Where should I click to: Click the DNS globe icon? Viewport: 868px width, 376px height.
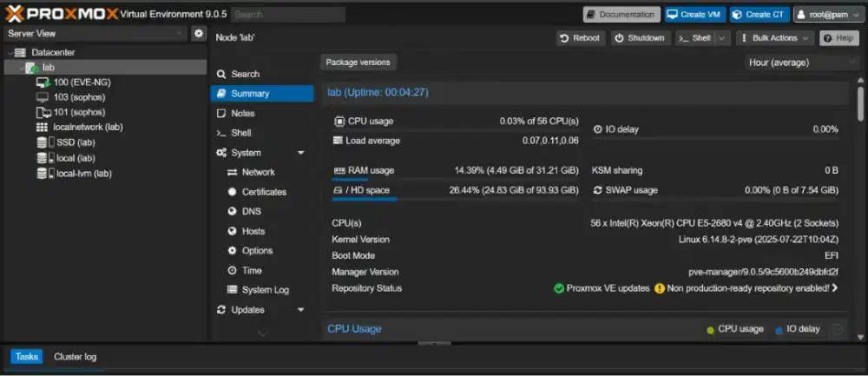pyautogui.click(x=232, y=212)
